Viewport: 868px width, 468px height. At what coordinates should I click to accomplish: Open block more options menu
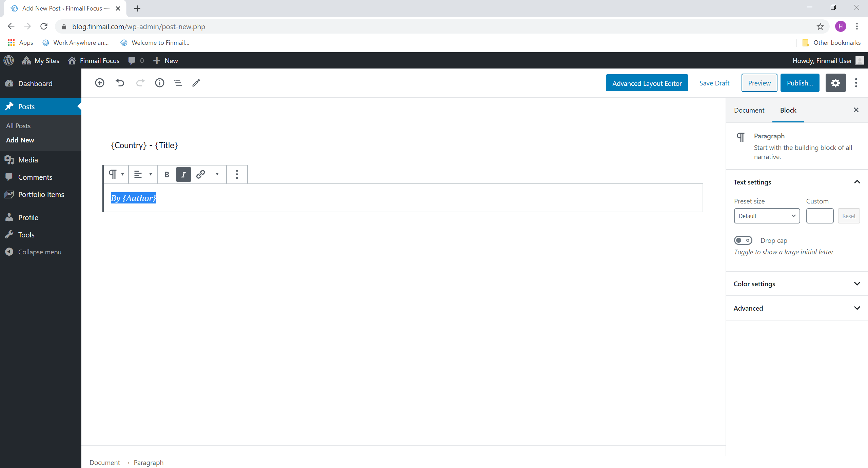pos(237,174)
